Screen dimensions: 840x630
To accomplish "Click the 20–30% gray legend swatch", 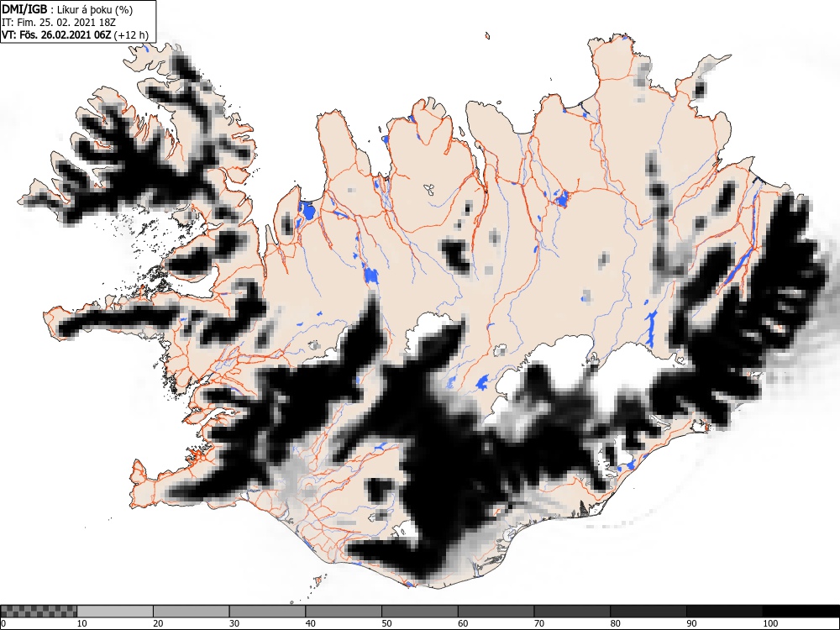I will (192, 612).
